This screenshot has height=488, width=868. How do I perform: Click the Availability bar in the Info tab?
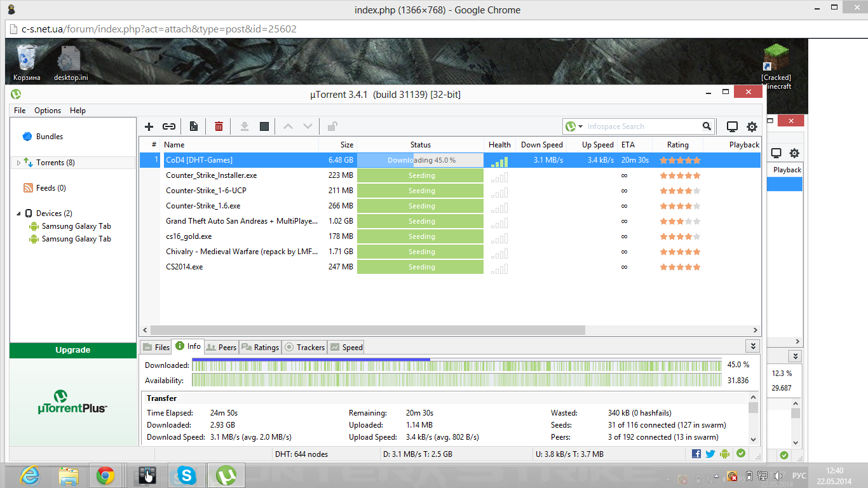coord(457,380)
